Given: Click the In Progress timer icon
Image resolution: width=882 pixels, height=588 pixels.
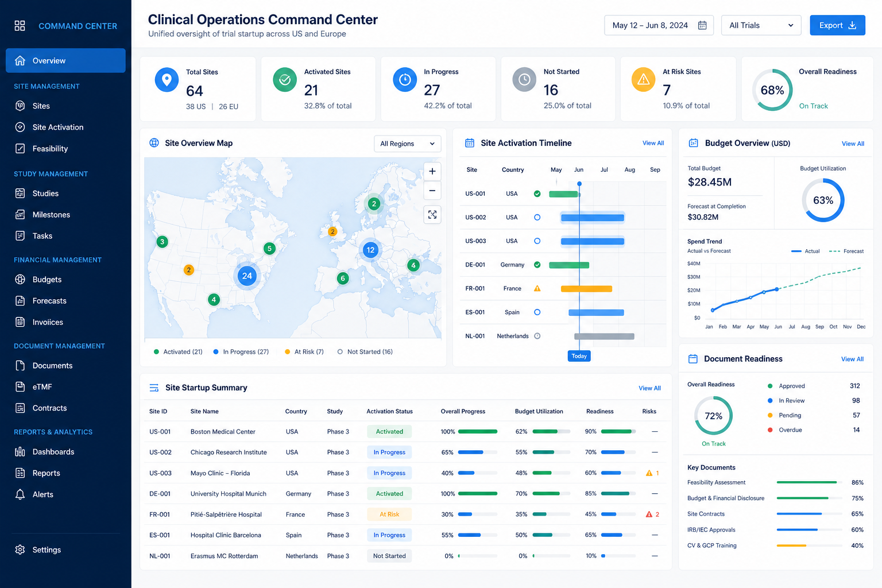Looking at the screenshot, I should pos(405,80).
